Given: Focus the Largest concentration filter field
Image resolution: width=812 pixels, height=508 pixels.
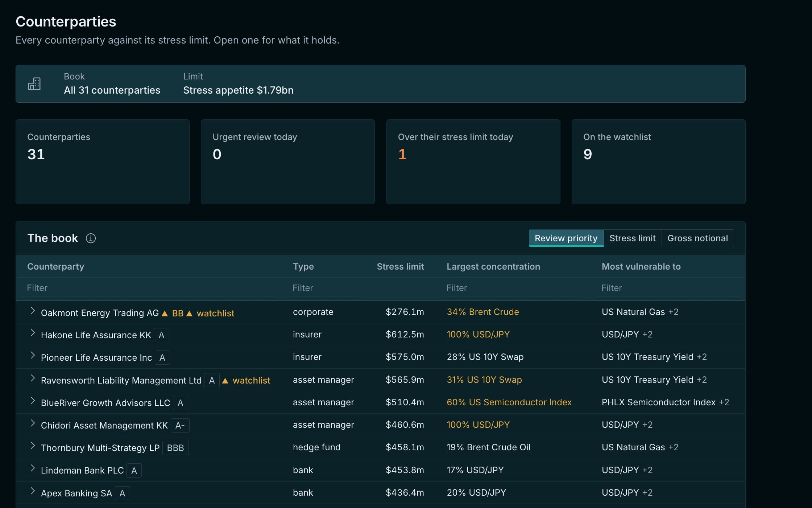Looking at the screenshot, I should (x=513, y=288).
